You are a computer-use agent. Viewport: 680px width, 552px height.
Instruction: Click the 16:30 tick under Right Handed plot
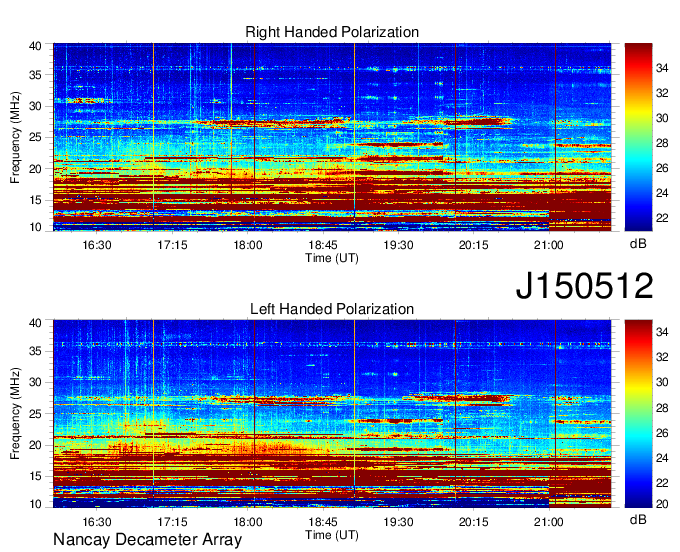click(x=97, y=245)
